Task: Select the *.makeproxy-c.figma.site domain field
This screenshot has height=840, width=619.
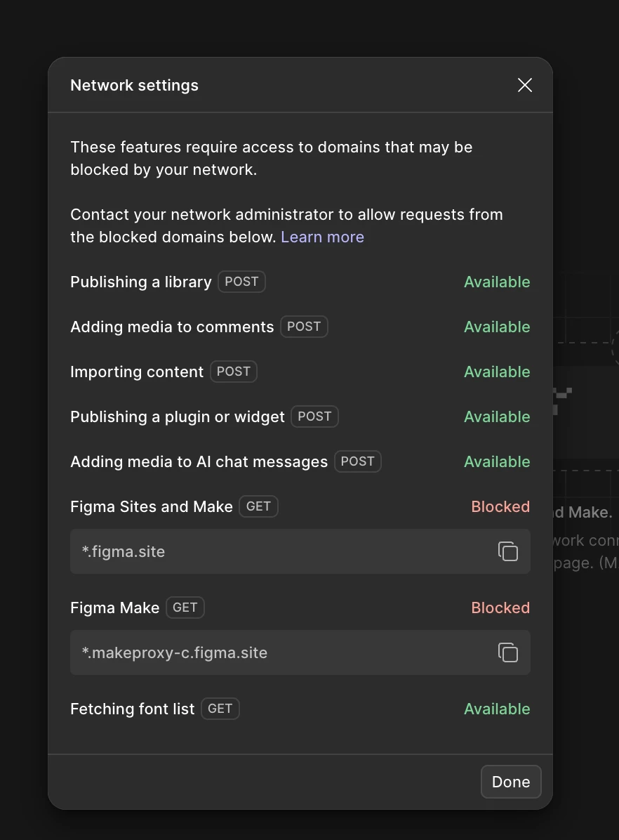Action: [300, 652]
